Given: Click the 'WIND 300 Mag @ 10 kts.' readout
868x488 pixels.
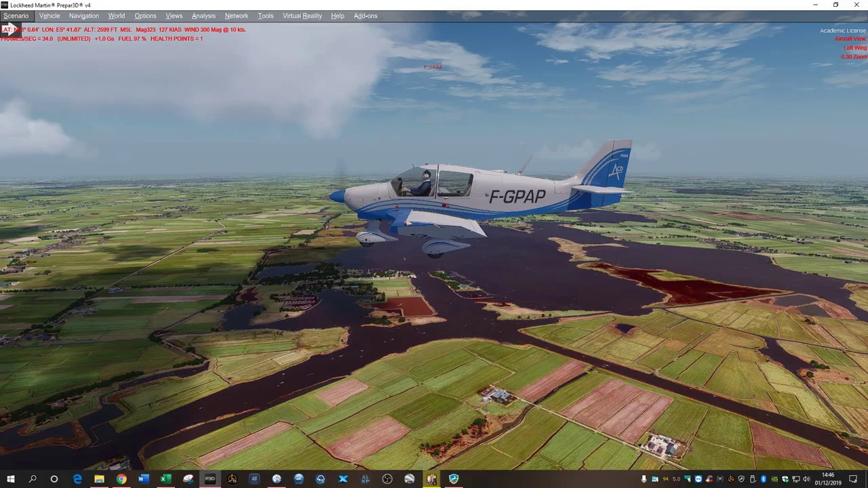Looking at the screenshot, I should click(214, 30).
